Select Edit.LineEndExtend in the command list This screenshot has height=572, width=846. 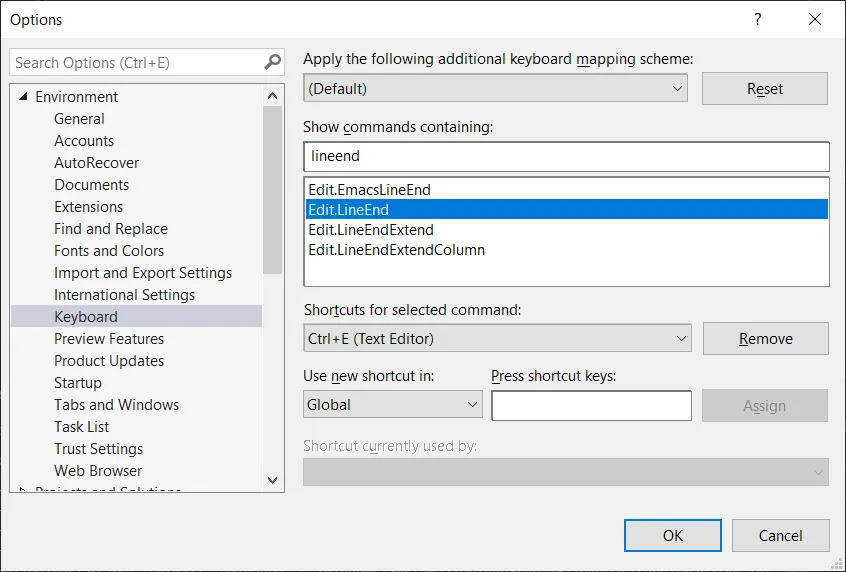(x=371, y=230)
